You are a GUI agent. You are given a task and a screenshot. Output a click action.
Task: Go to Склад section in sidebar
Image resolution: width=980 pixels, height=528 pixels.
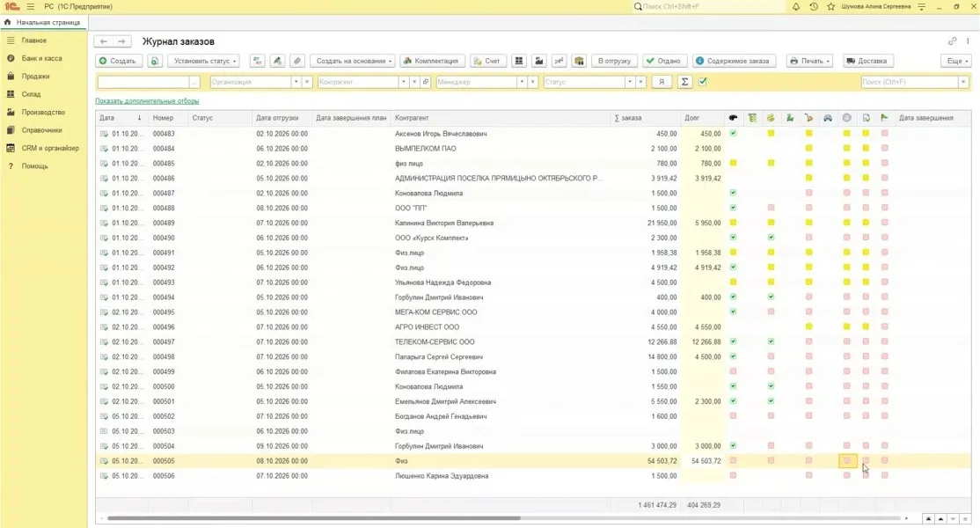(32, 94)
